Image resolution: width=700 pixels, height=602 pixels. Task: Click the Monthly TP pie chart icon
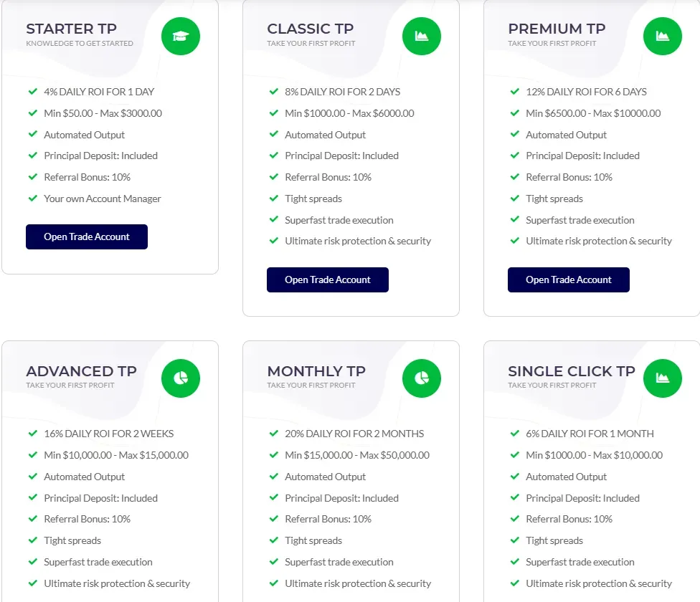tap(422, 378)
